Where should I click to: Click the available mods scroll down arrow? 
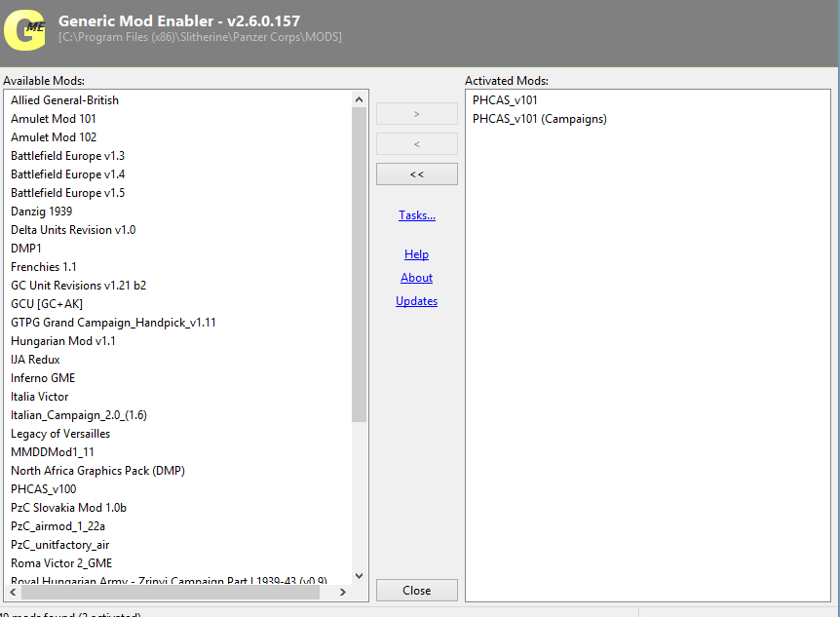point(359,576)
